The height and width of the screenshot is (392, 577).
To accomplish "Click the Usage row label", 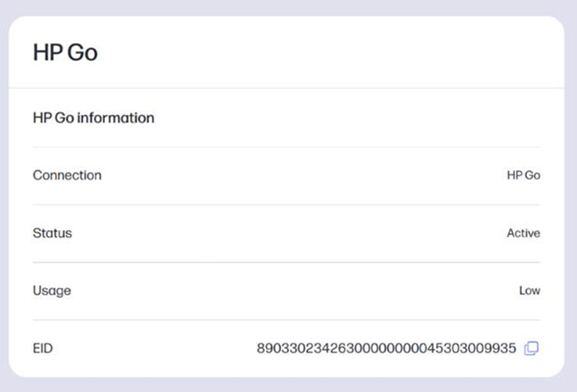I will (x=52, y=290).
